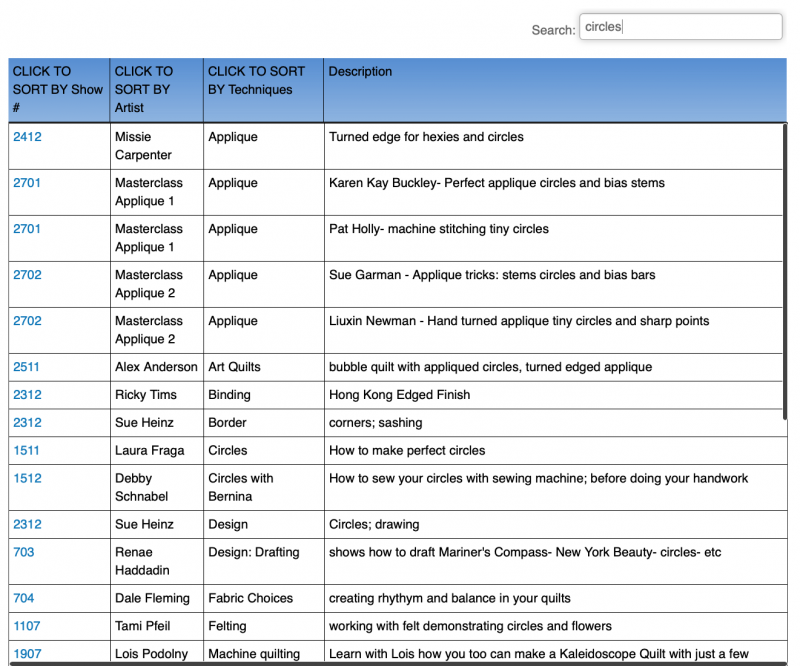Sort table by Techniques column header

[x=256, y=80]
